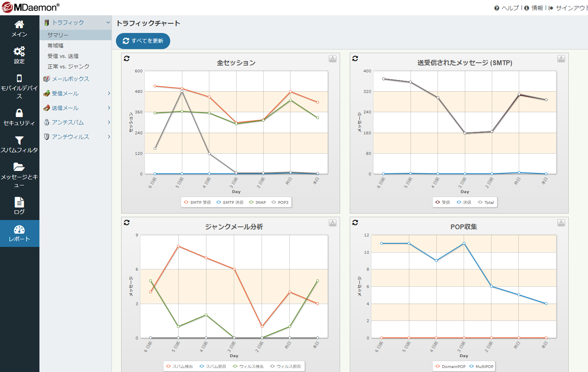This screenshot has height=372, width=588.
Task: Expand the アンチスパム submenu
Action: tap(109, 122)
